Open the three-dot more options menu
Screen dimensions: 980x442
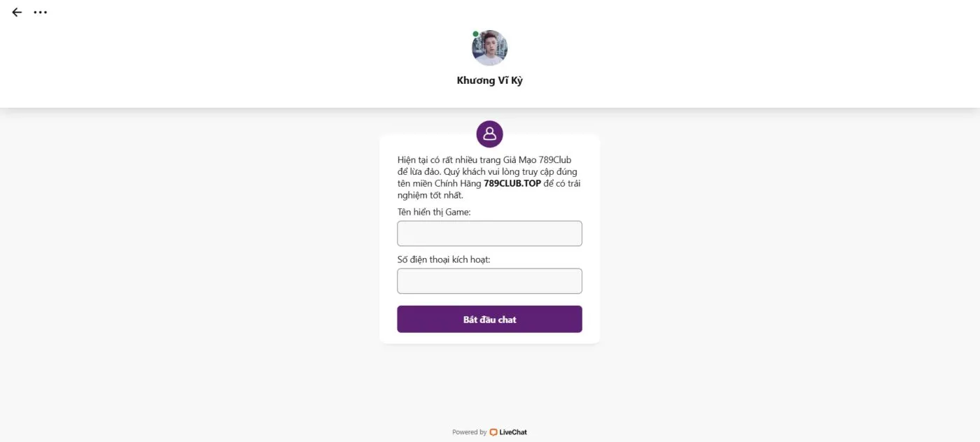point(41,13)
